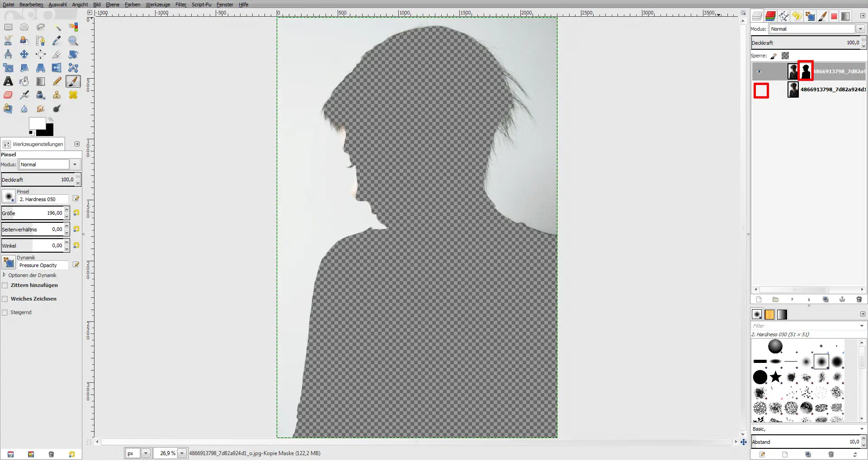Screen dimensions: 868x461
Task: Open the brush Modus dropdown
Action: [75, 164]
